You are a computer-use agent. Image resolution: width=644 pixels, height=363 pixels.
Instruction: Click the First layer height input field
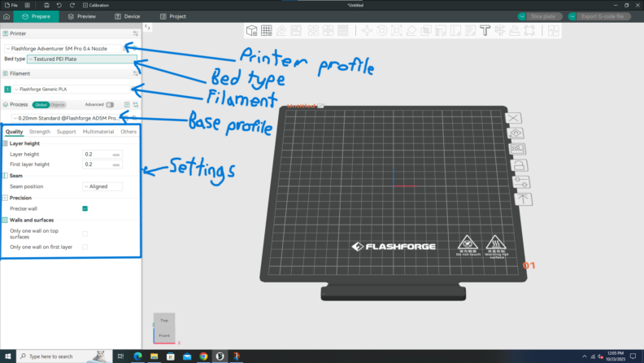pyautogui.click(x=102, y=164)
